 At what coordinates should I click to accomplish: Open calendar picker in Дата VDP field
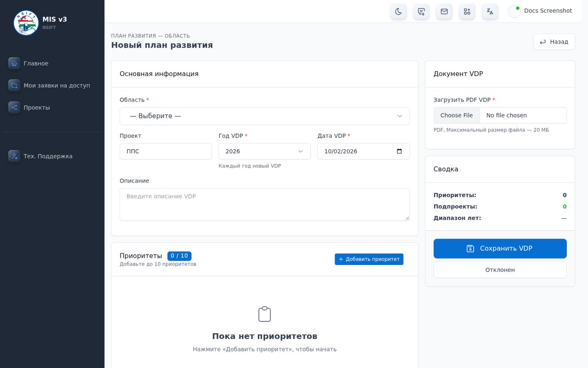pyautogui.click(x=399, y=151)
